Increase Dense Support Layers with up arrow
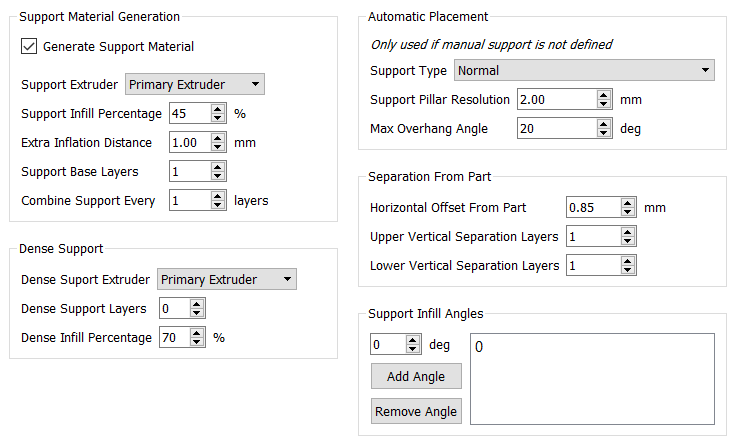This screenshot has width=742, height=445. [x=197, y=304]
